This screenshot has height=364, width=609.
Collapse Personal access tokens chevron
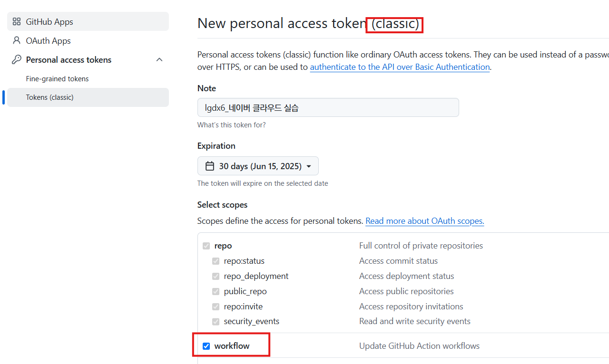[x=159, y=59]
